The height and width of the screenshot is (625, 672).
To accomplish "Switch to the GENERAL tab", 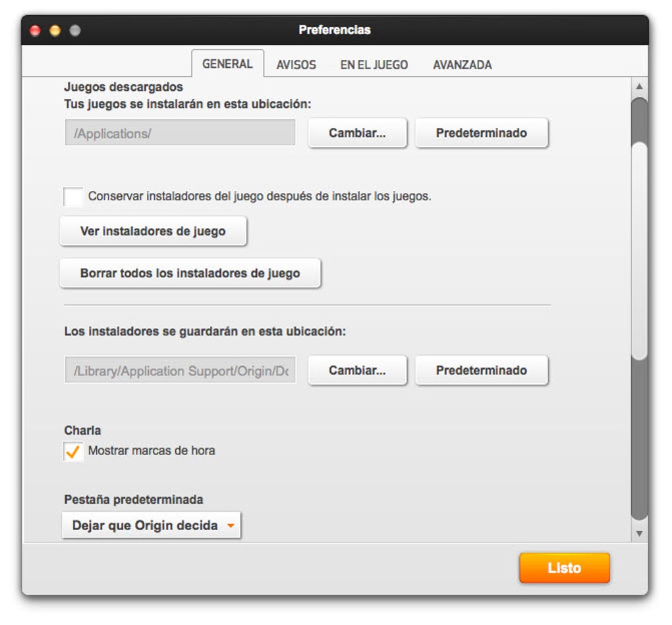I will click(x=227, y=63).
